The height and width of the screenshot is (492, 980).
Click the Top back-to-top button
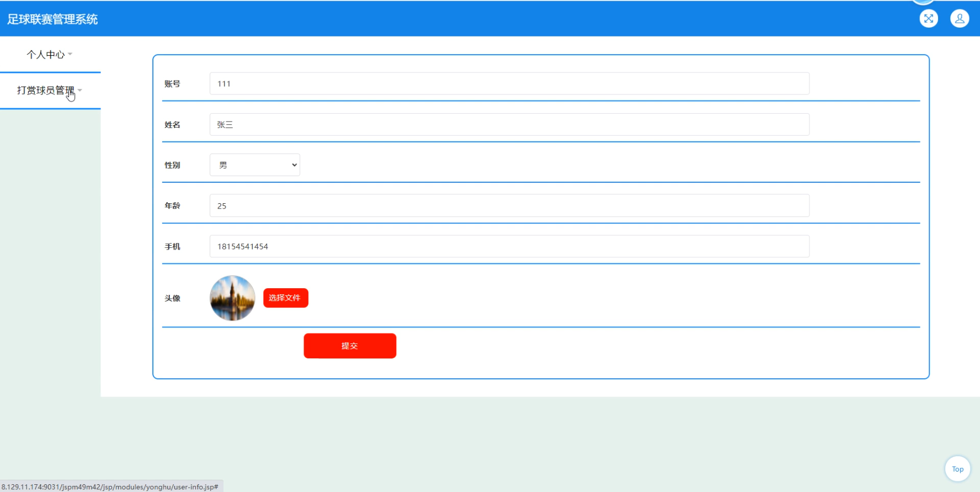click(x=957, y=469)
